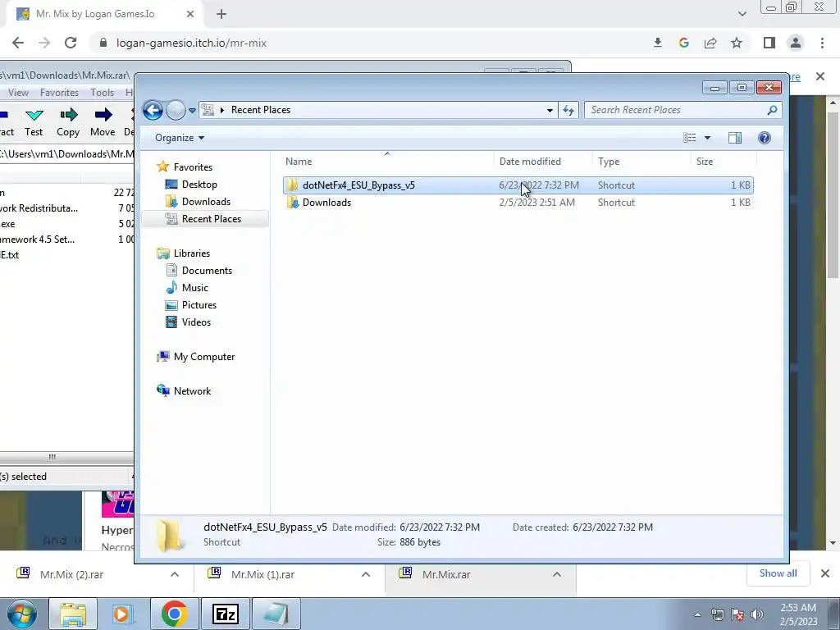Select Recent Places in the navigation pane
840x630 pixels.
[x=211, y=218]
